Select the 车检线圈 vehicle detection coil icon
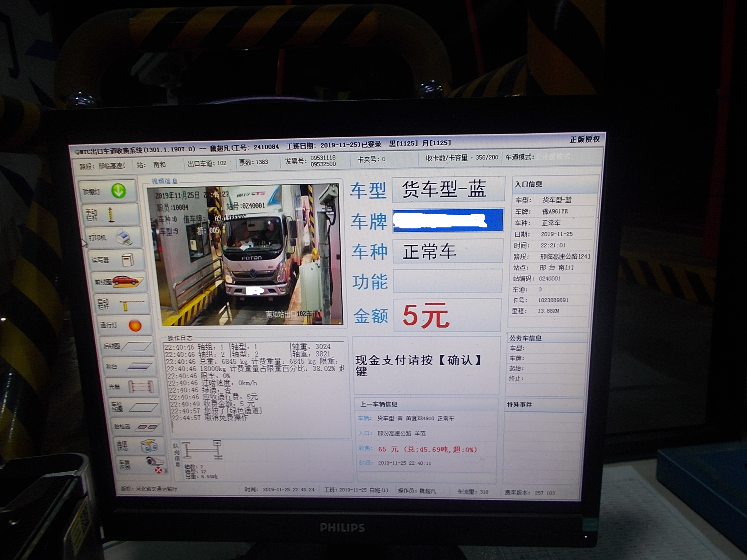This screenshot has width=747, height=560. point(144,408)
